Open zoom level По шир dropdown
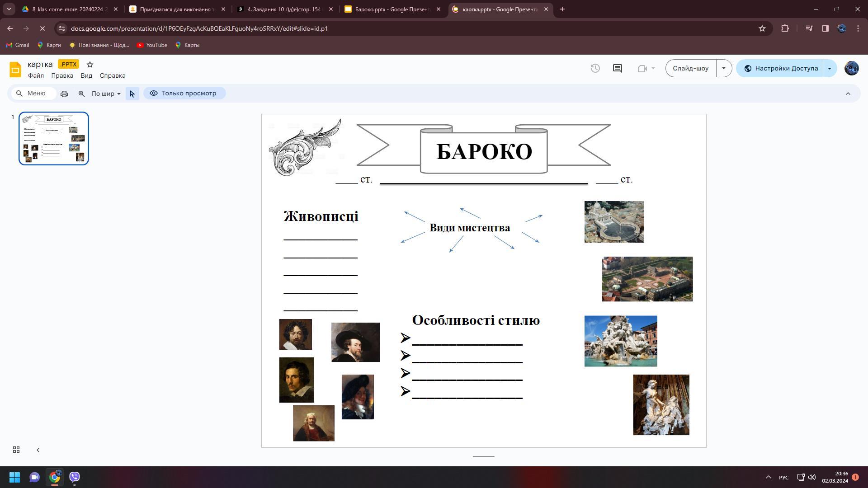This screenshot has height=488, width=868. coord(106,94)
